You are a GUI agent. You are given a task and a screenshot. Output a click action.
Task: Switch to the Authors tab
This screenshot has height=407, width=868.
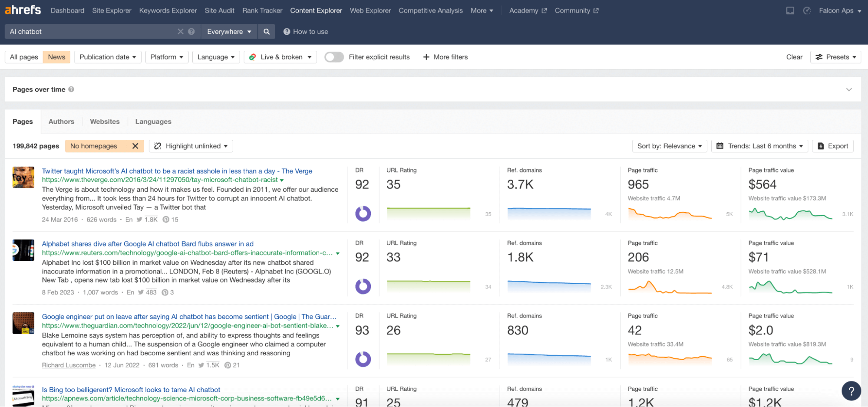point(61,121)
